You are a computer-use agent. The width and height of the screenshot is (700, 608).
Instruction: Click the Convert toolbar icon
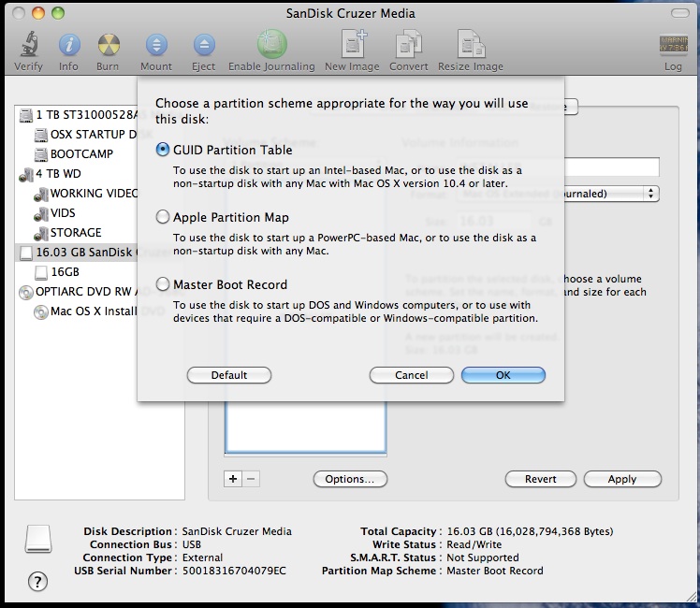[x=408, y=44]
